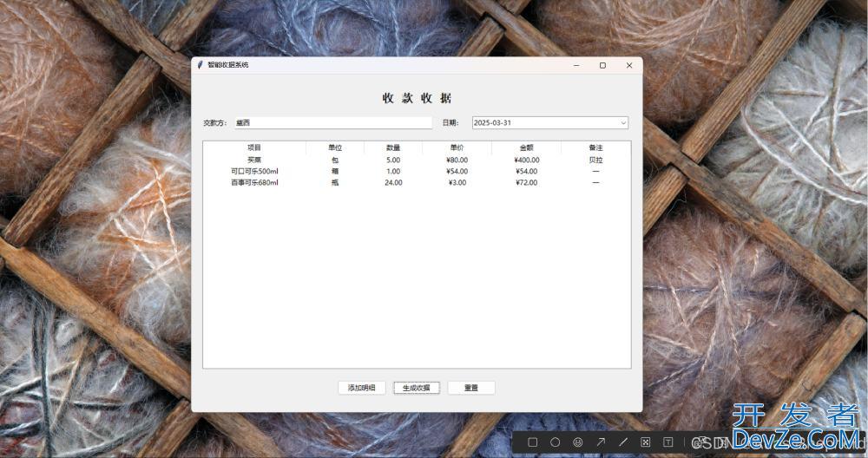Click ¥54.00 under the 金额 column
868x458 pixels.
point(527,172)
